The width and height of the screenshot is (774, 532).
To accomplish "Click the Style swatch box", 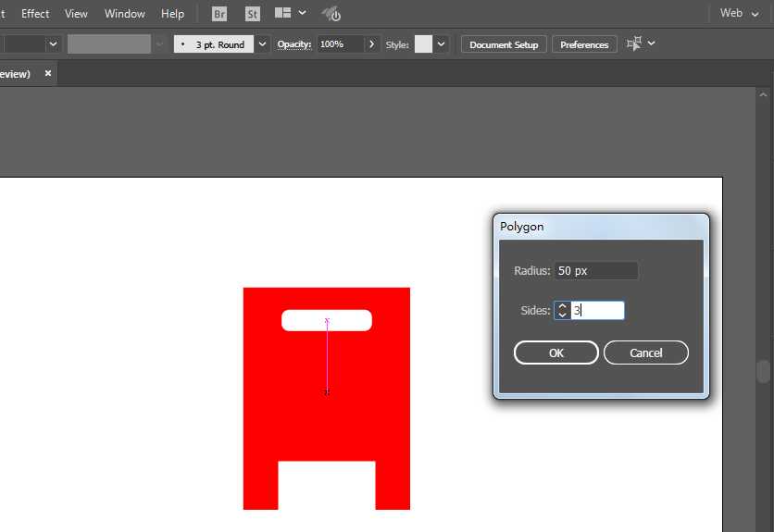I will click(423, 44).
